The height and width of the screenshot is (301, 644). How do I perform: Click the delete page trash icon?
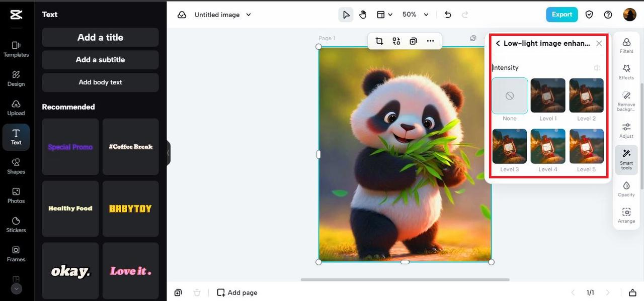(x=197, y=292)
